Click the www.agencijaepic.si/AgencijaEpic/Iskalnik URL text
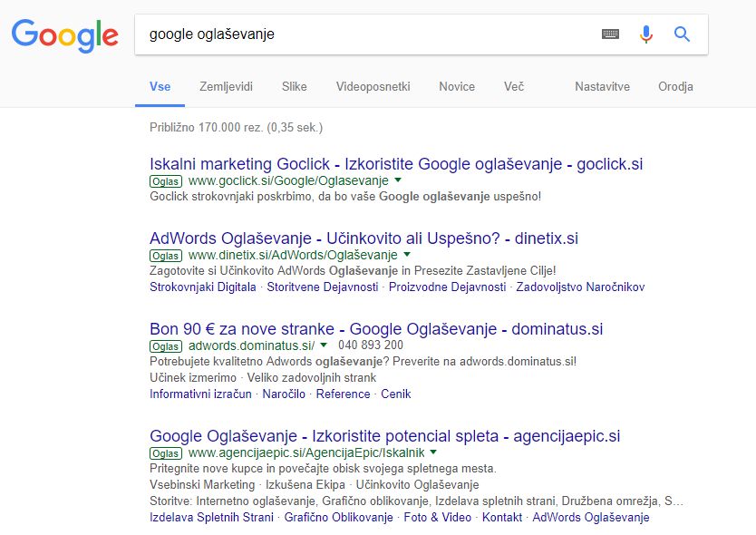Screen dimensions: 756x535 pyautogui.click(x=306, y=453)
